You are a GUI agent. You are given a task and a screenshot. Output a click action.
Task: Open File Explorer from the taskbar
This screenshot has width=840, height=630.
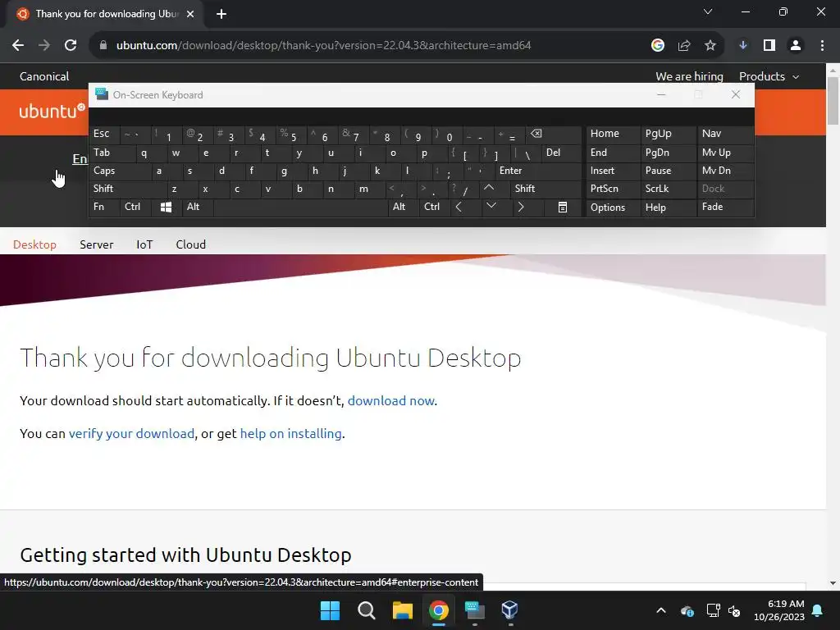coord(402,610)
